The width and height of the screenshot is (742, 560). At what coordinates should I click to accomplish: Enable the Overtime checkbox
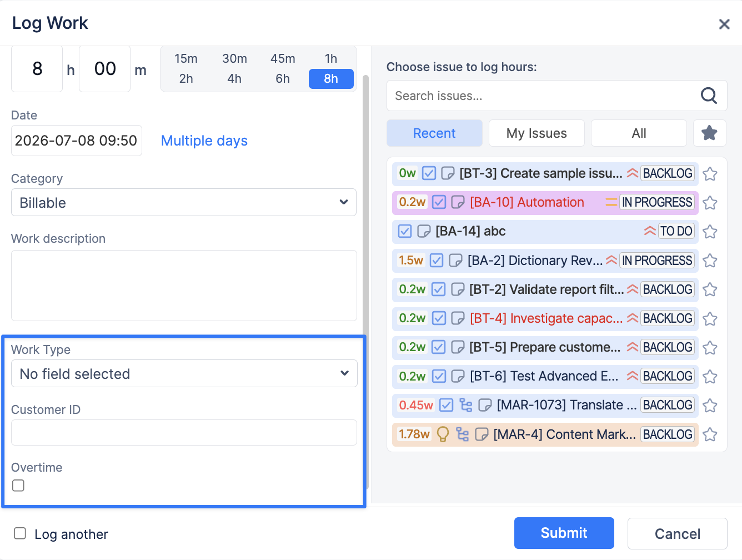(x=18, y=486)
